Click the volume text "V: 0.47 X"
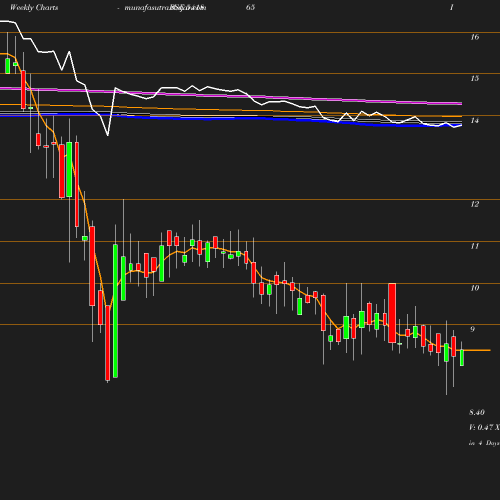The width and height of the screenshot is (500, 500). point(484,427)
